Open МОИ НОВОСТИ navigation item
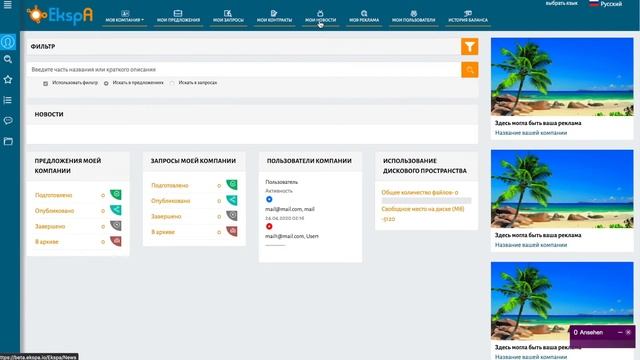Viewport: 640px width, 360px height. click(x=320, y=16)
